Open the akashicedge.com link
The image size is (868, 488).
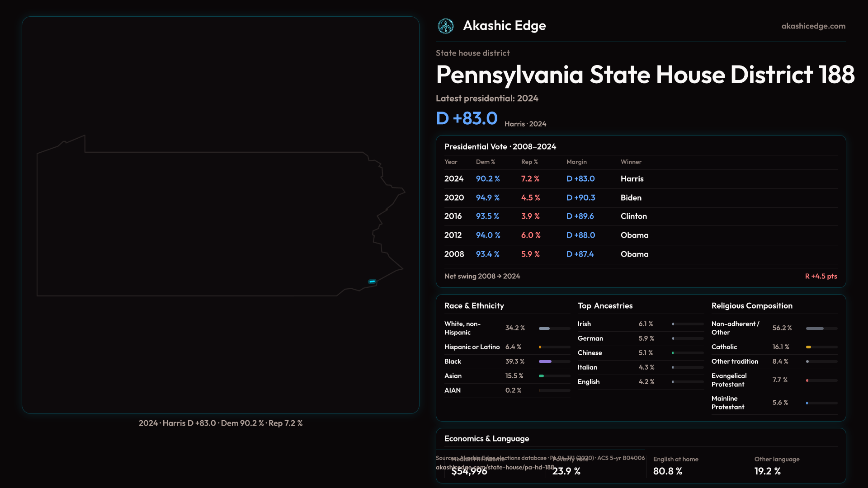click(813, 26)
